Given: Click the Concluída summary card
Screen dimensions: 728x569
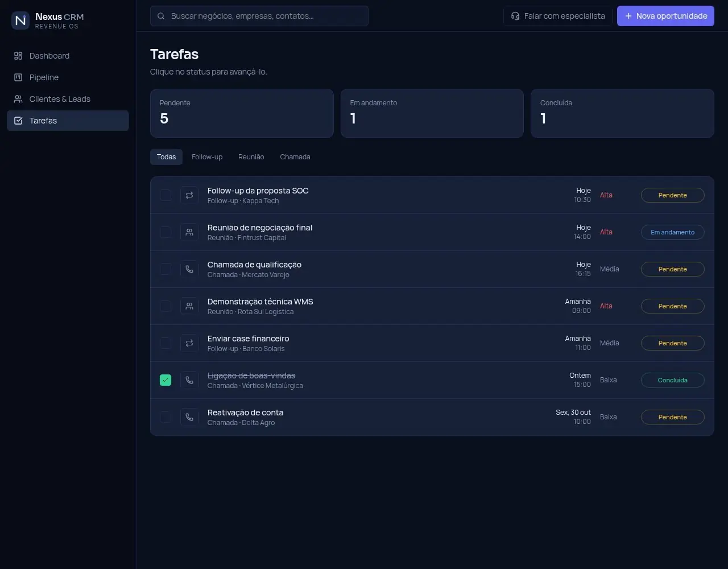Looking at the screenshot, I should pyautogui.click(x=622, y=113).
